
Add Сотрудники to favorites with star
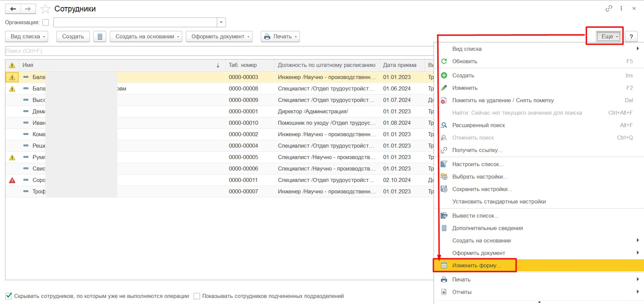tap(45, 9)
